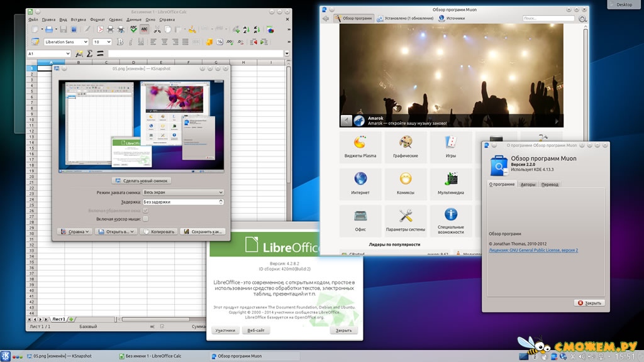Toggle Italic formatting in Calc

click(x=131, y=42)
